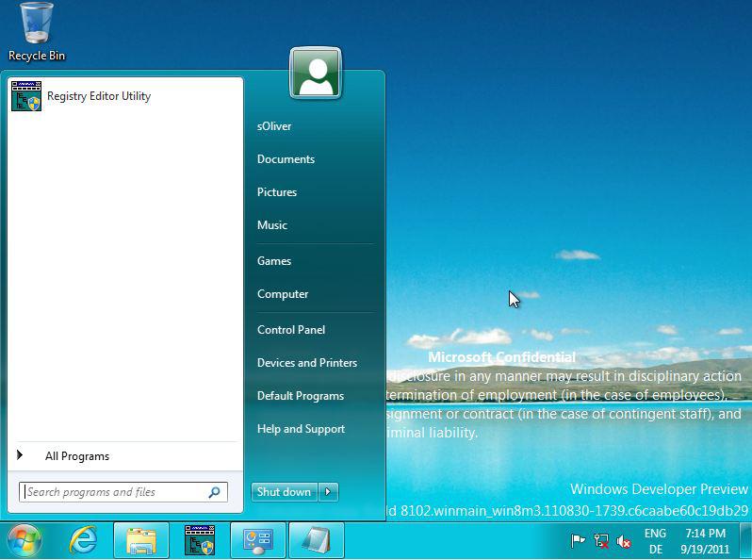Open Help and Support
This screenshot has width=752, height=560.
(301, 429)
